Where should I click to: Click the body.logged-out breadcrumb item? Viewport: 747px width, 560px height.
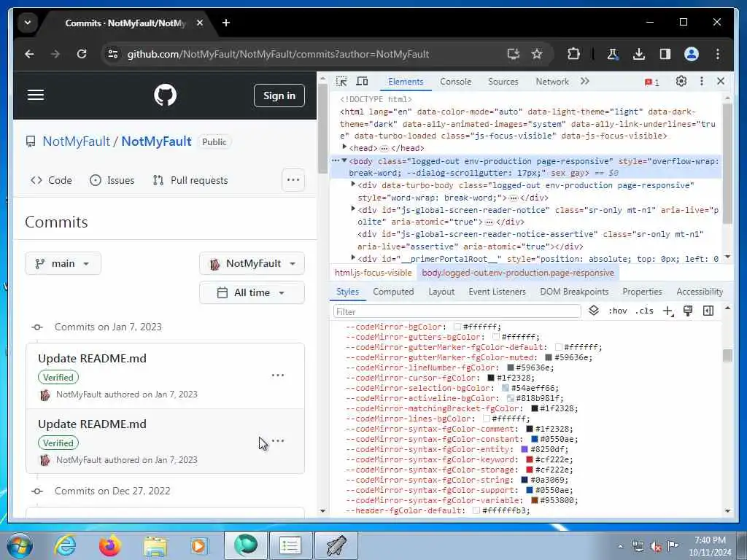point(518,273)
